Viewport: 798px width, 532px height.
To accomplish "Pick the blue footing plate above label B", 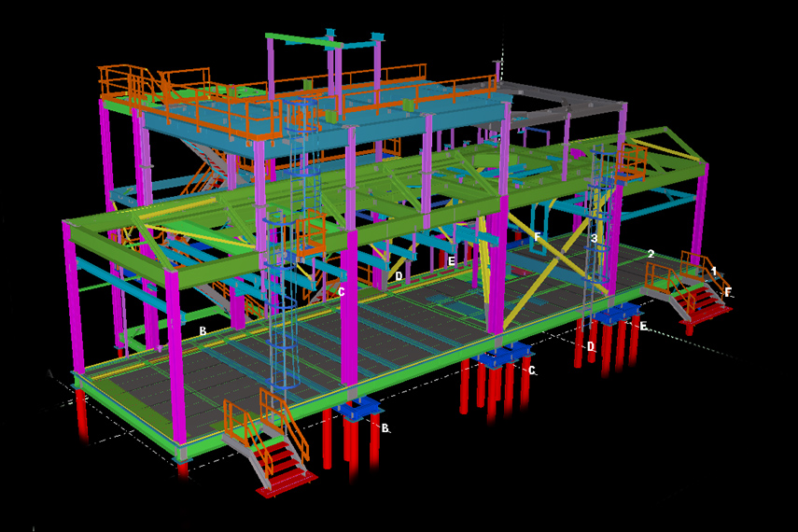I will pyautogui.click(x=360, y=409).
